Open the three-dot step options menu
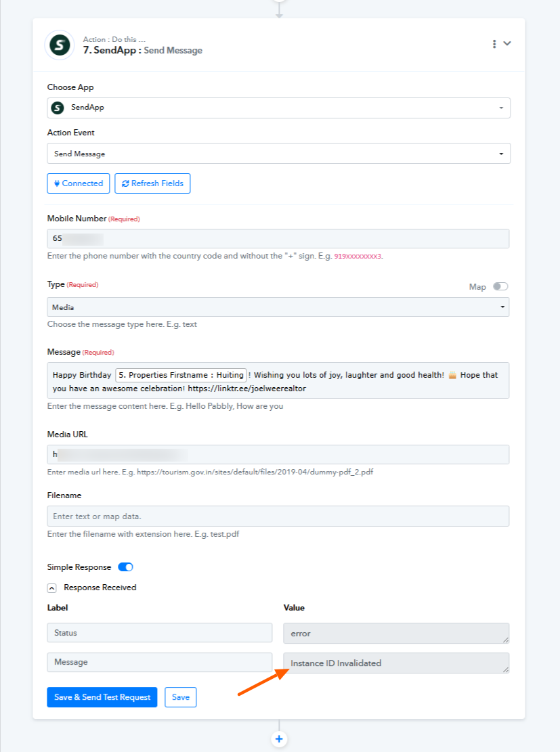Image resolution: width=560 pixels, height=752 pixels. click(x=494, y=44)
